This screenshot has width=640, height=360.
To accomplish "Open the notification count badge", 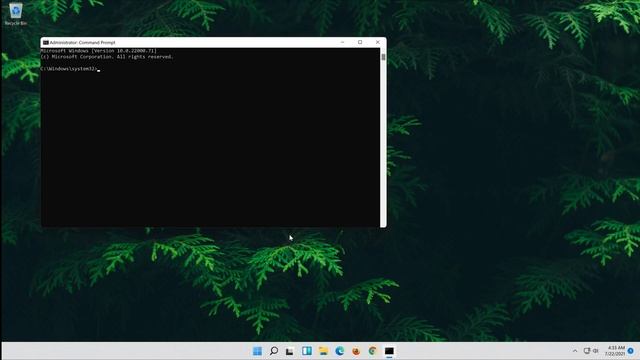I will (631, 351).
